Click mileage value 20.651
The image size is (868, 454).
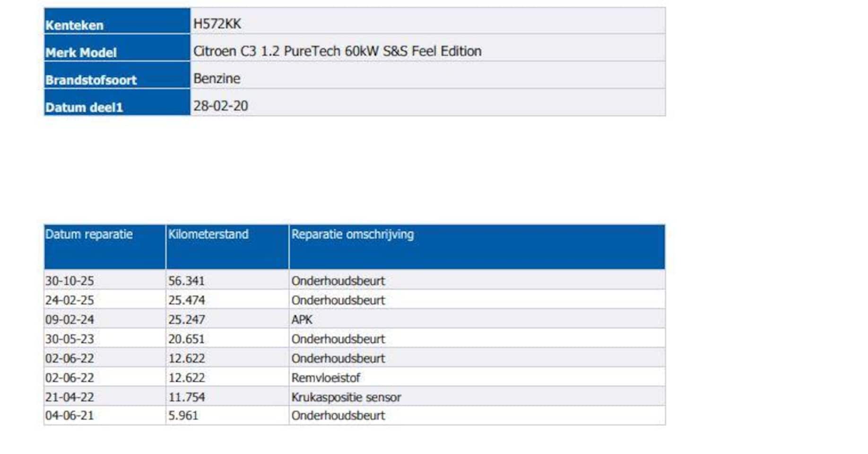click(186, 339)
